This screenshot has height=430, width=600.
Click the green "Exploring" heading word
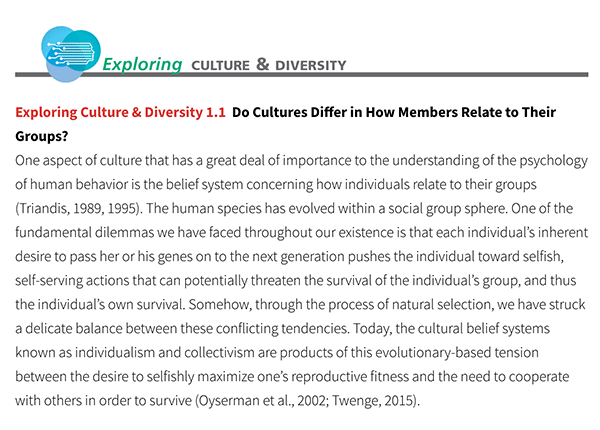[142, 64]
